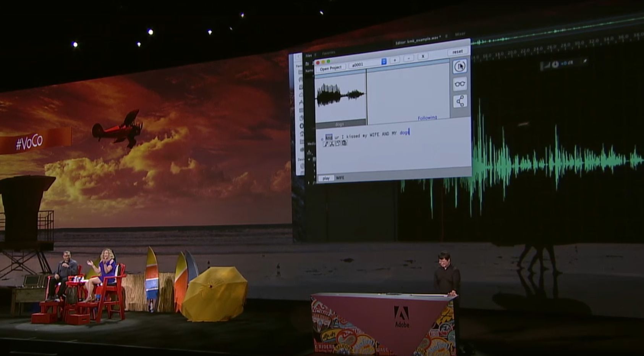The image size is (644, 356).
Task: Click the word AND in capital letters
Action: click(385, 134)
